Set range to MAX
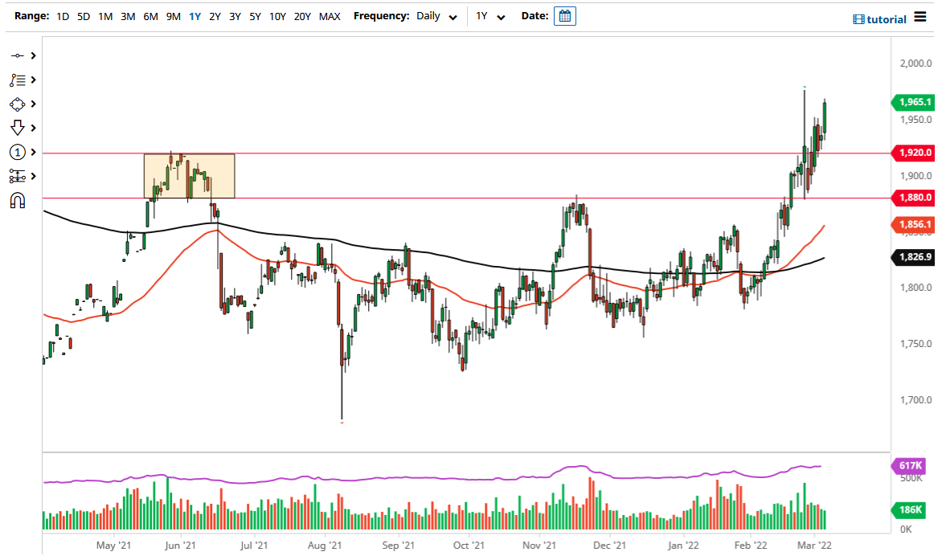The height and width of the screenshot is (560, 942). 330,16
